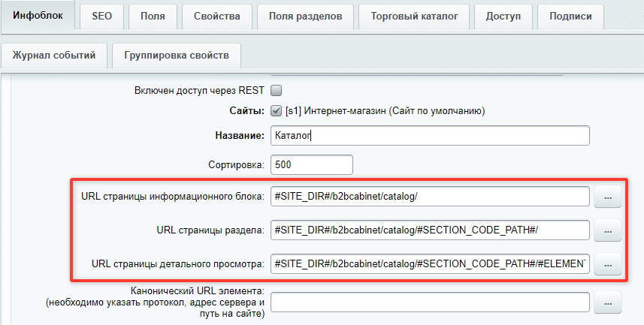Open the template menu for the canonical URL
The height and width of the screenshot is (325, 644).
[x=608, y=302]
